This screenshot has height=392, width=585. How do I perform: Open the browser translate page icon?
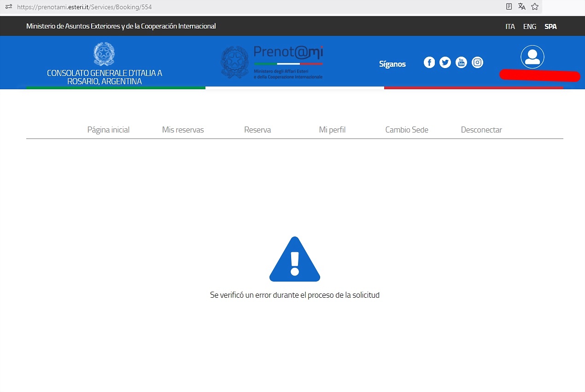click(x=522, y=6)
